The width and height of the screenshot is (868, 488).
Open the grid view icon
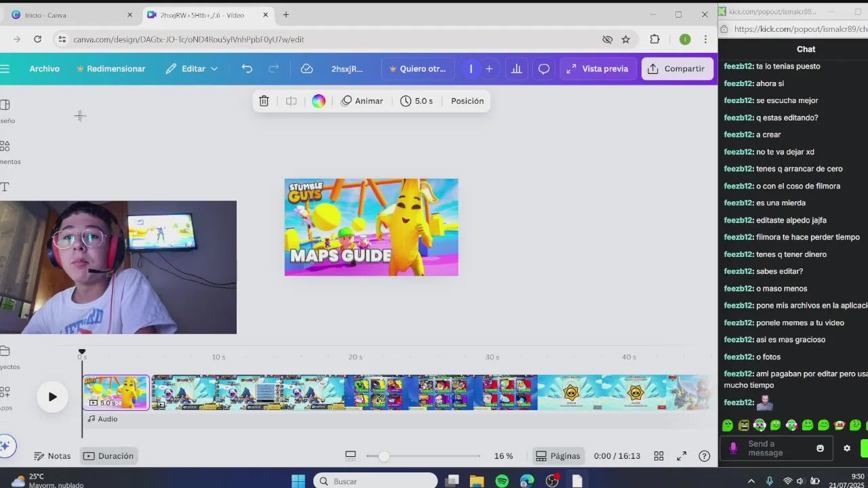tap(658, 456)
